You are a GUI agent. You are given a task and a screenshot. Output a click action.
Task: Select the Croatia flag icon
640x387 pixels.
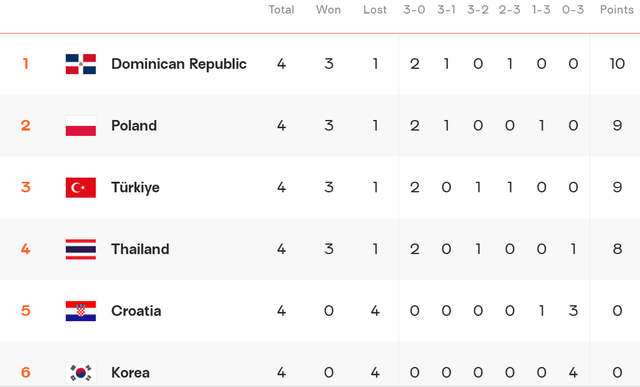81,311
